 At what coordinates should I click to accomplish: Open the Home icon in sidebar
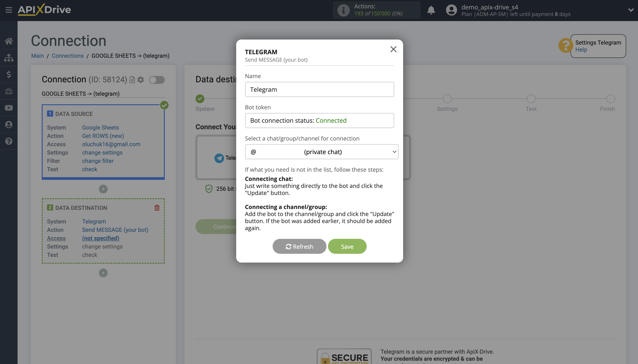tap(9, 41)
